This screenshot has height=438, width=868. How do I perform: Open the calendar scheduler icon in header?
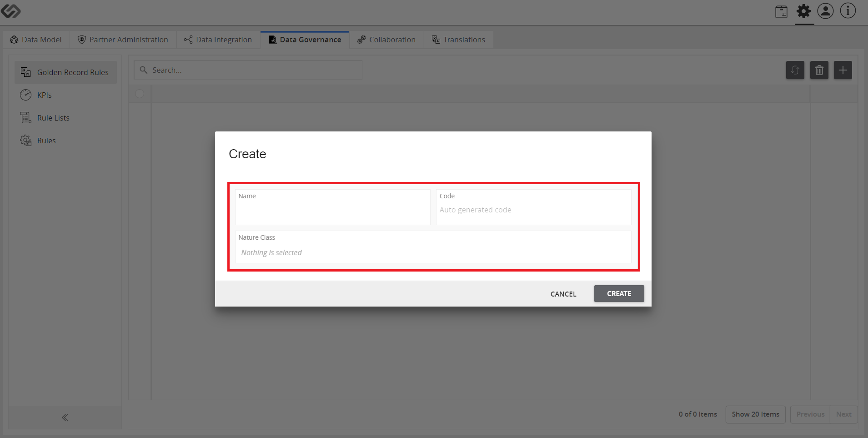coord(781,11)
